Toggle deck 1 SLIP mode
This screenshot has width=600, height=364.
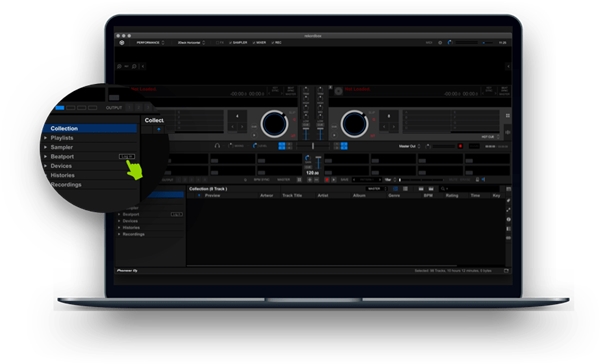[x=292, y=113]
